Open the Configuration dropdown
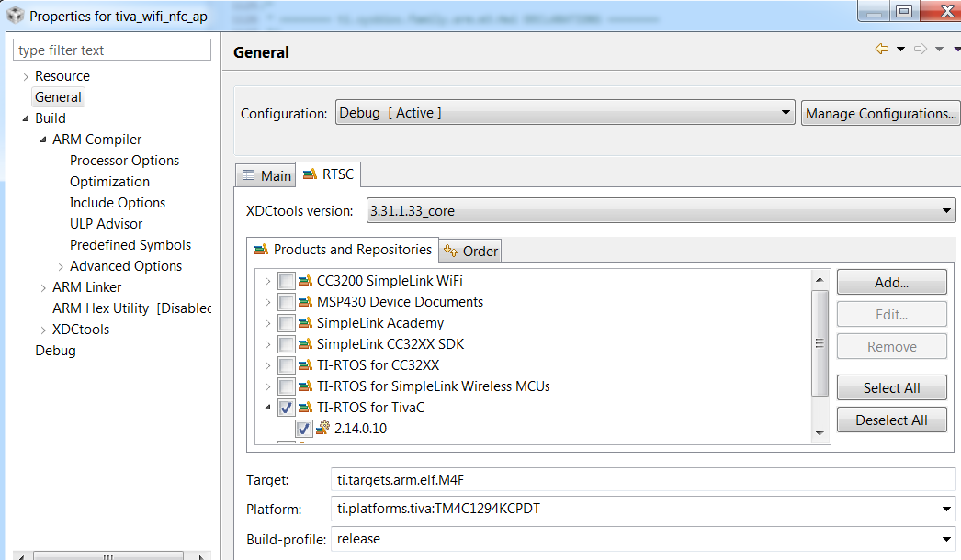This screenshot has height=560, width=961. click(x=565, y=113)
